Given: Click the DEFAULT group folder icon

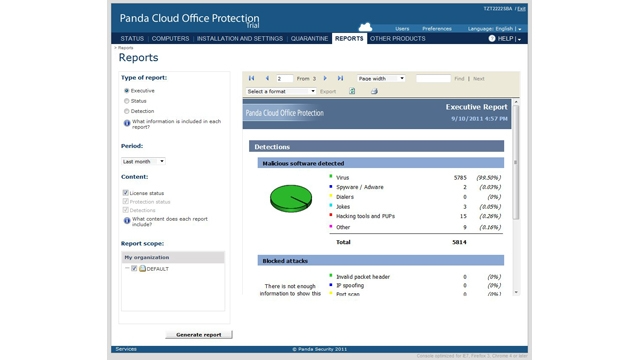Looking at the screenshot, I should [142, 269].
